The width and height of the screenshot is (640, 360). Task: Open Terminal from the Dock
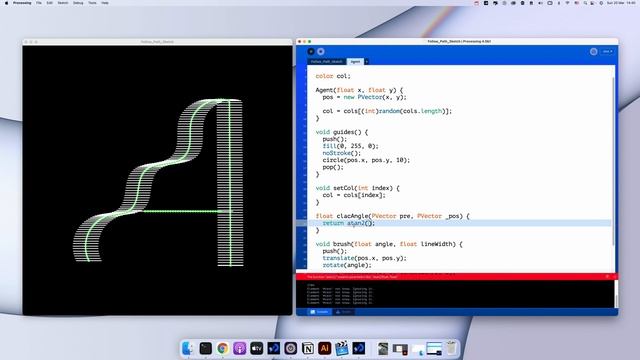205,348
